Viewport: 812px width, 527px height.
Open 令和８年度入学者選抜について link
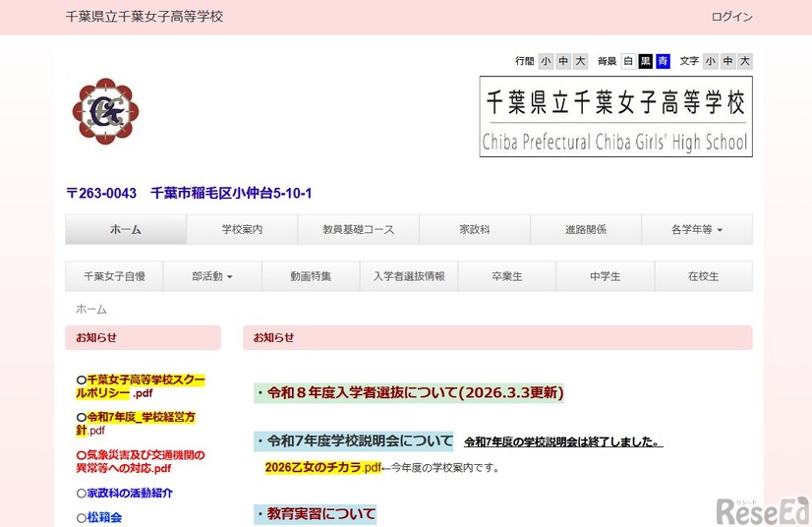pos(409,393)
